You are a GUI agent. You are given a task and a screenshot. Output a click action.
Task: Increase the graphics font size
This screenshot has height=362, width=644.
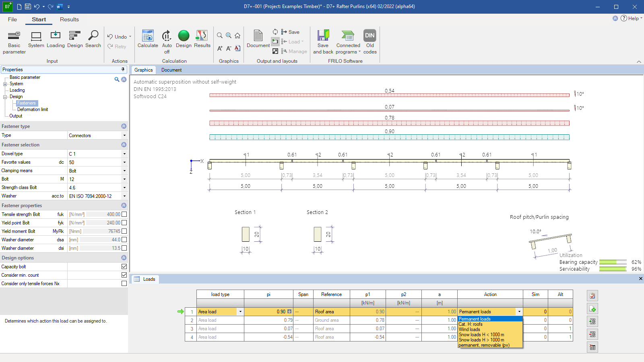coord(220,48)
